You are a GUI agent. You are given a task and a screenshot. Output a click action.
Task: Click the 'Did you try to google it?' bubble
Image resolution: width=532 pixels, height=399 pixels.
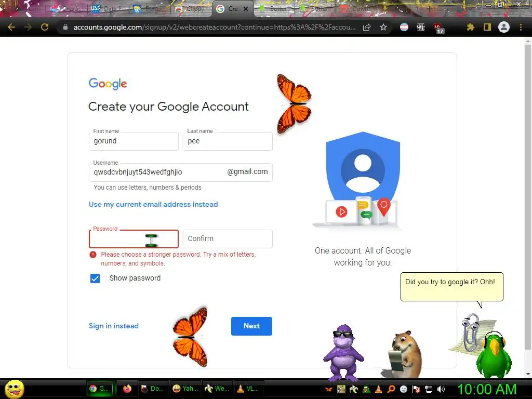pyautogui.click(x=452, y=287)
